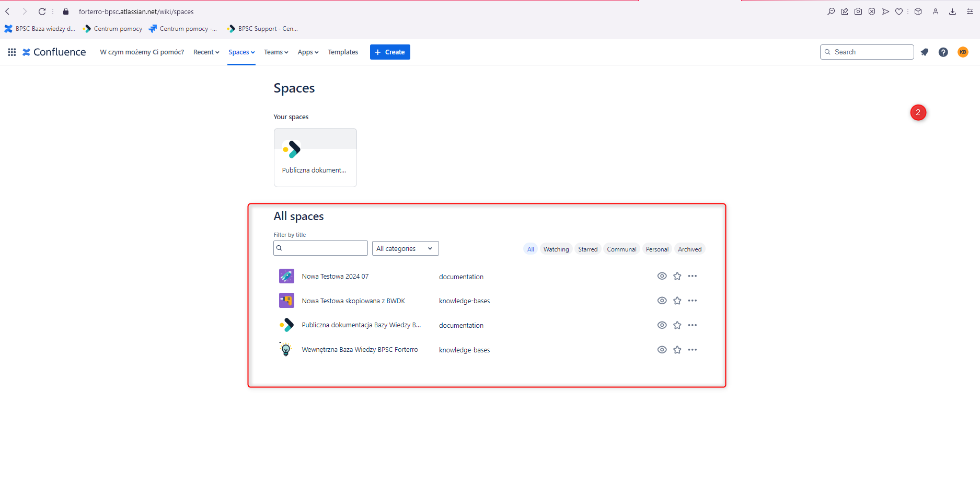Click the Filter by title input

(x=320, y=248)
